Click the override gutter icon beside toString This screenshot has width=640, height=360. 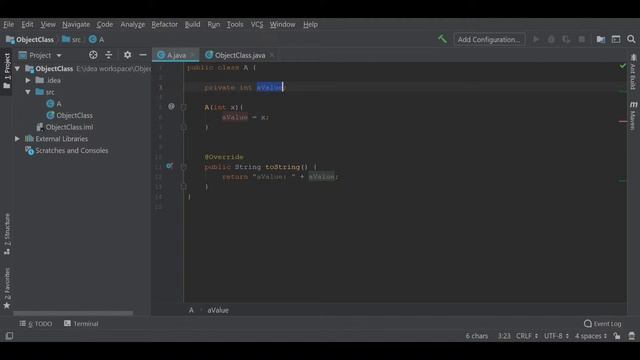pyautogui.click(x=169, y=166)
